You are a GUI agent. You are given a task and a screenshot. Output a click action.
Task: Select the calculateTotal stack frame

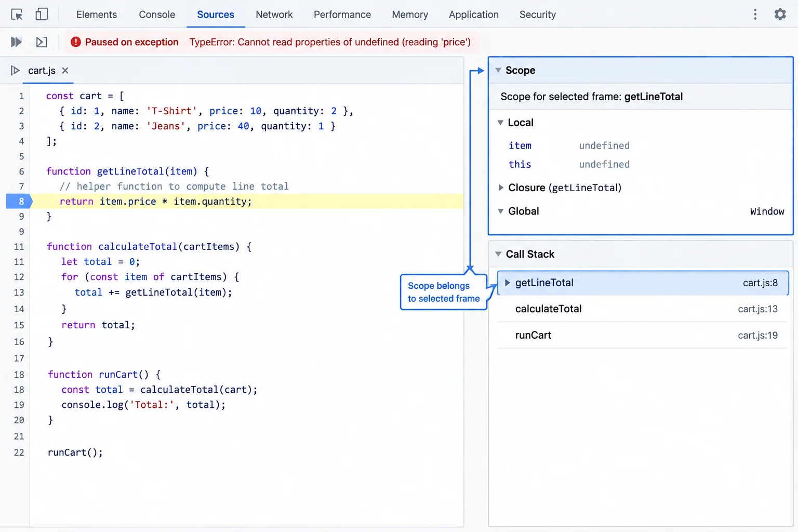click(x=643, y=309)
